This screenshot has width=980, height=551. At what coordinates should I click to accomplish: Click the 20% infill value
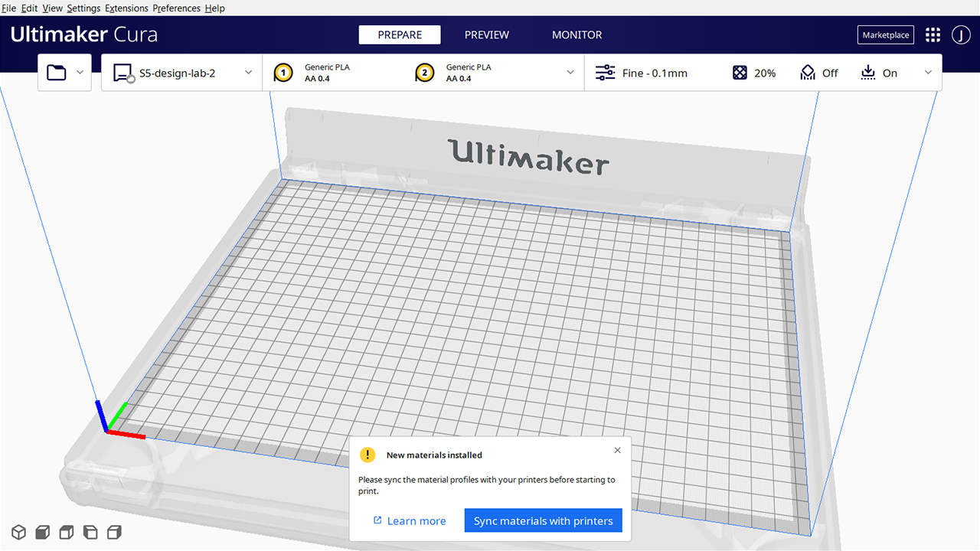pos(765,73)
